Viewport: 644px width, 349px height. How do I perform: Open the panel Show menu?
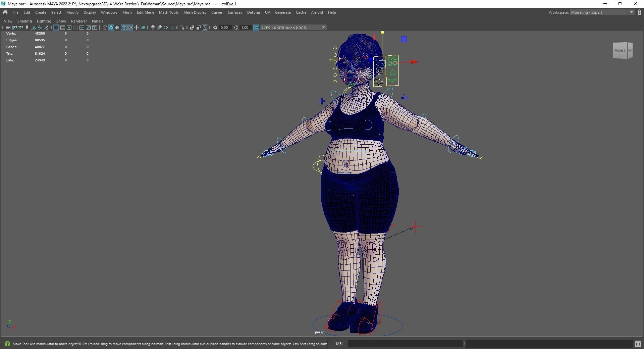point(61,21)
